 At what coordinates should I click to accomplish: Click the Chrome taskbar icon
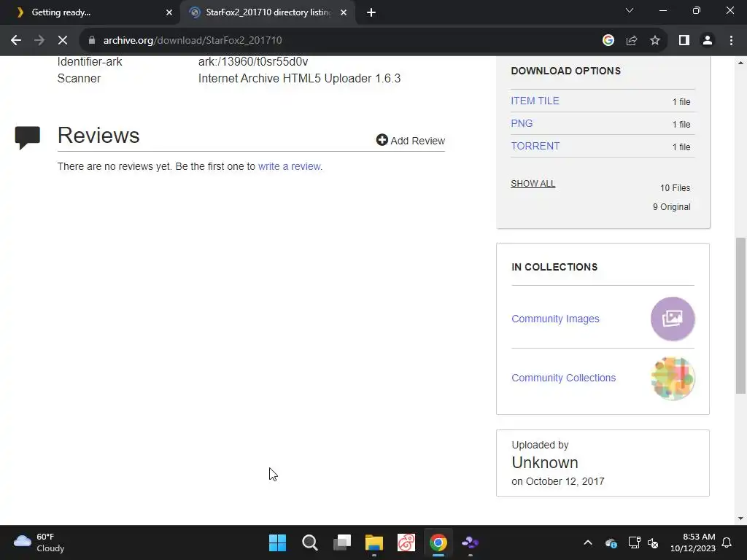[438, 542]
